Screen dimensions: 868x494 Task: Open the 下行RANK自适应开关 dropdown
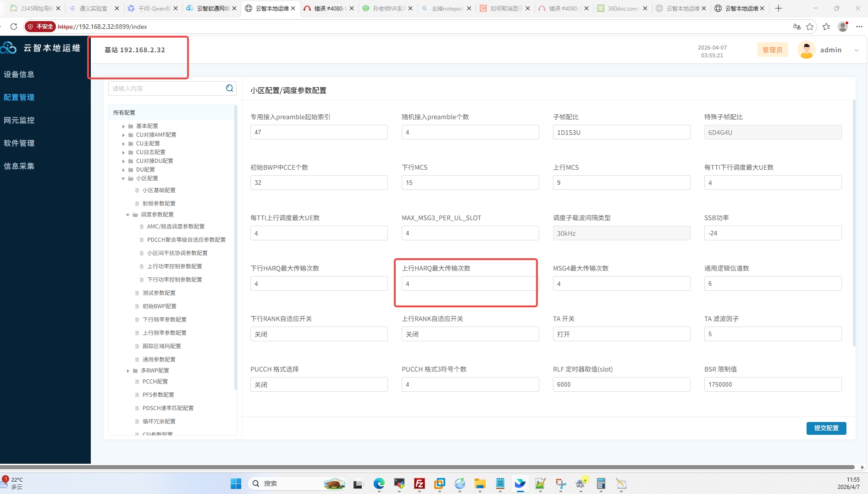[319, 334]
